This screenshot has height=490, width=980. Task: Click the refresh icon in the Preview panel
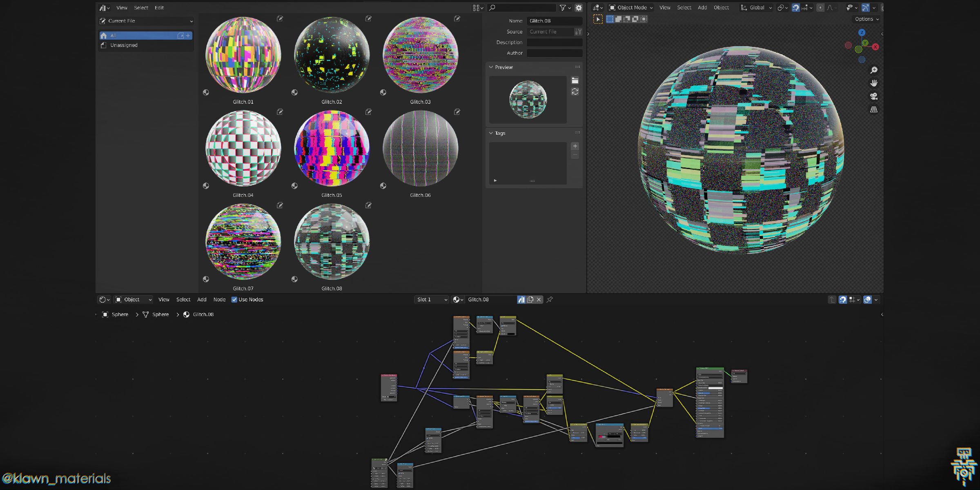click(575, 92)
